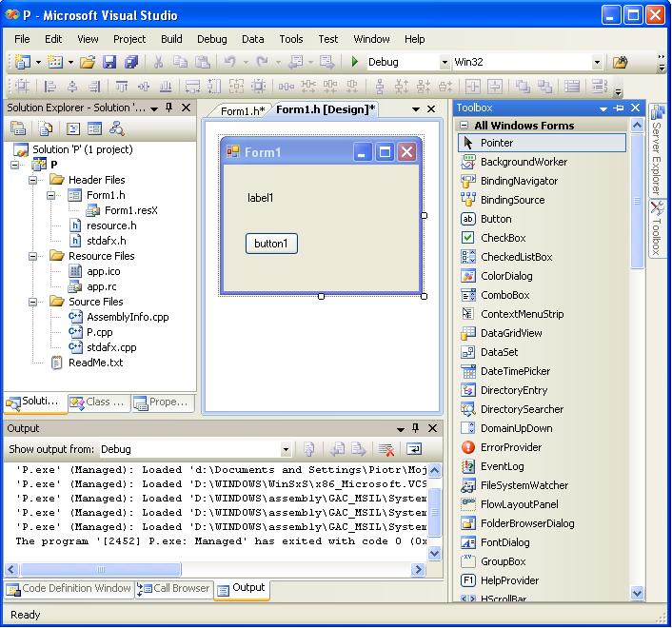This screenshot has height=628, width=672.
Task: Toggle auto-hide pin on Output panel
Action: 415,427
